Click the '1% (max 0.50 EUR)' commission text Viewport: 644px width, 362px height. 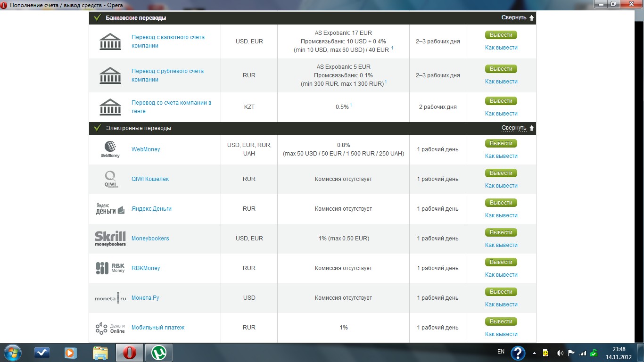[x=344, y=239]
